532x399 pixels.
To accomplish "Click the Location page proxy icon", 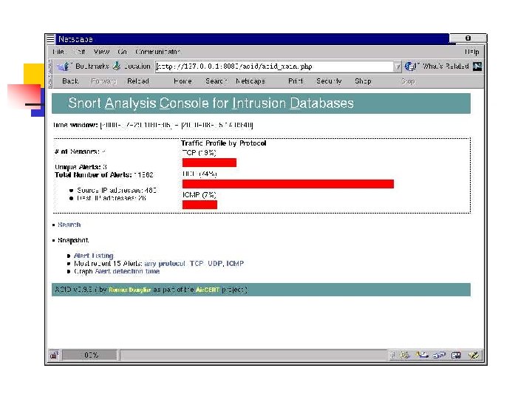I will pos(117,66).
